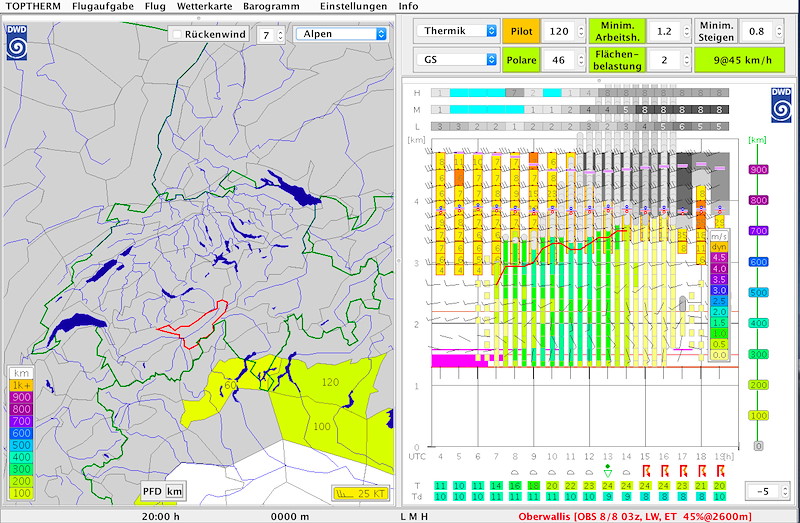Open the Wetterkarte menu

[x=205, y=6]
